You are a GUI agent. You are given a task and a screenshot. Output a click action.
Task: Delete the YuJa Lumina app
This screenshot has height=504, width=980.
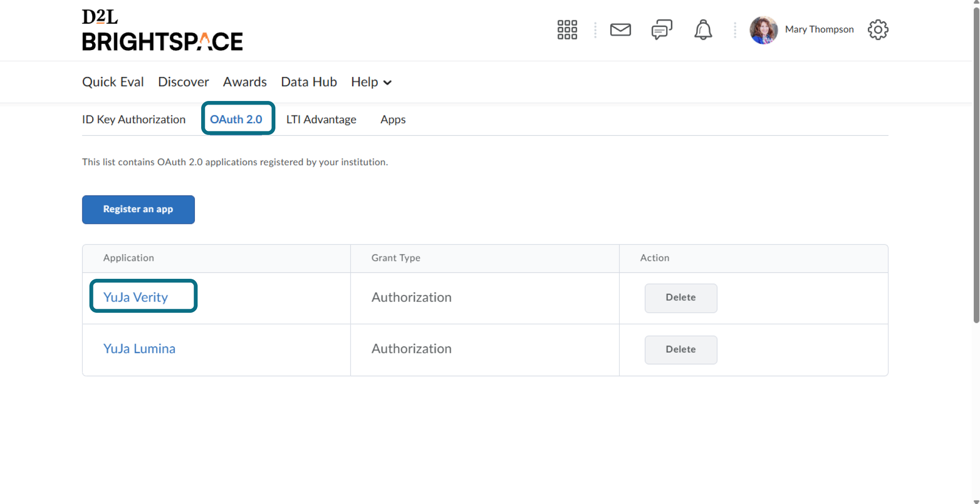click(681, 350)
